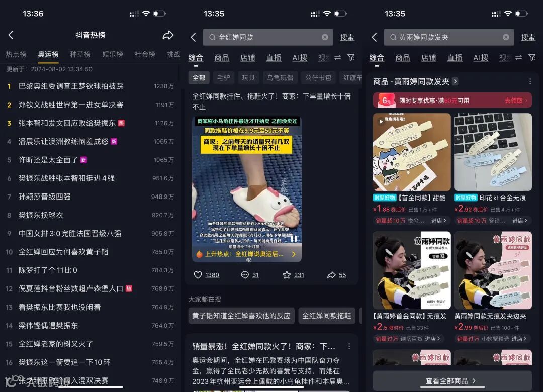Open 直播 tab in right screen

click(455, 58)
